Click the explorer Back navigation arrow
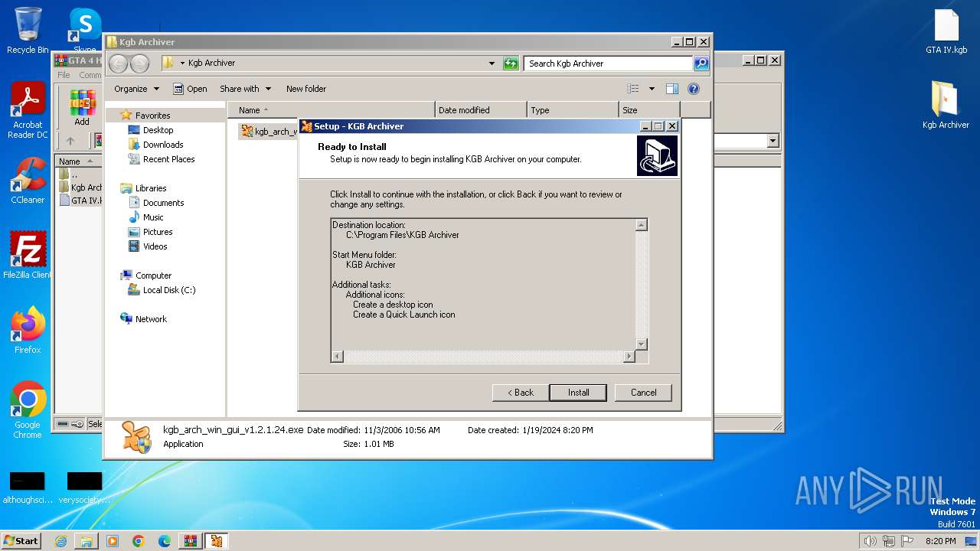The height and width of the screenshot is (551, 980). point(118,64)
